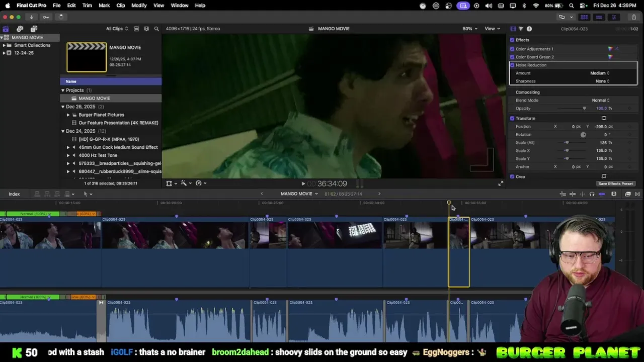The height and width of the screenshot is (362, 644).
Task: Open the Select tool arrow menu
Action: 88,194
